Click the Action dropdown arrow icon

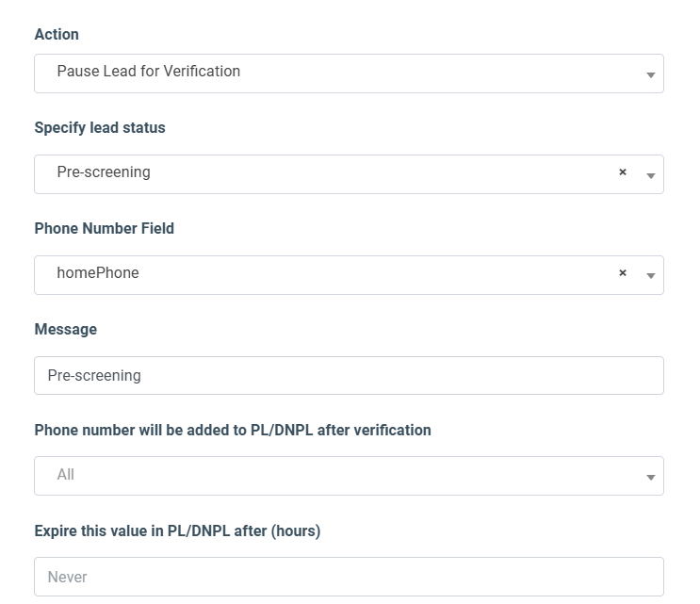(650, 75)
